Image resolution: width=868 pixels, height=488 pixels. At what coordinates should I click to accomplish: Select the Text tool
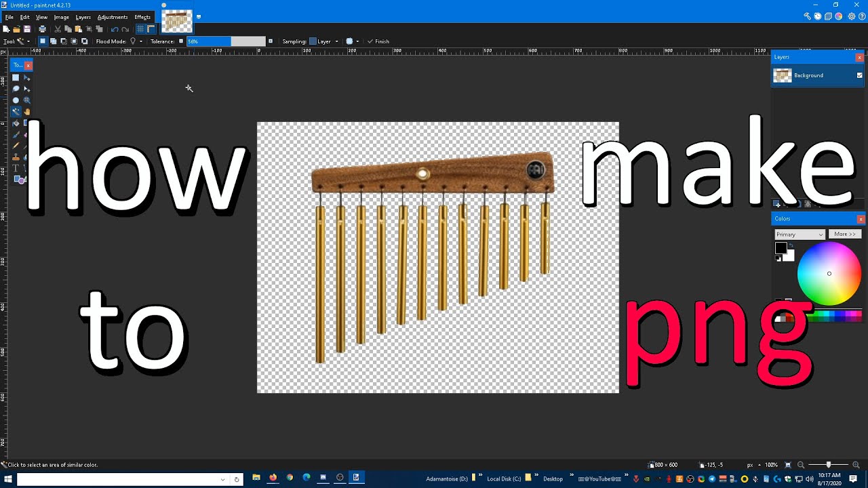(16, 168)
